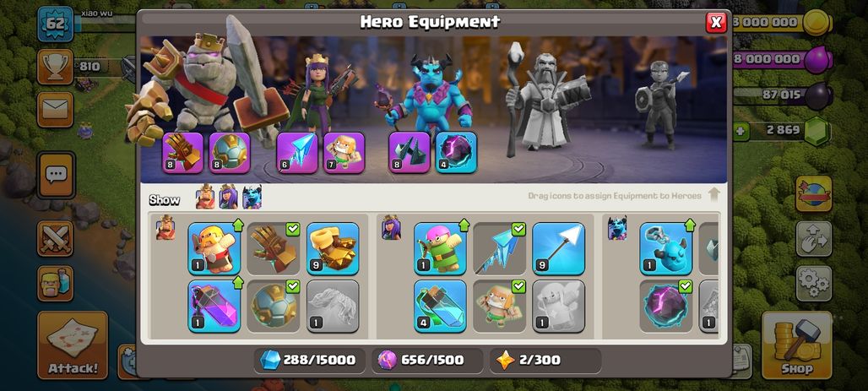Select the Barbarian Puppet equipment icon
Viewport: 868px width, 391px height.
214,248
